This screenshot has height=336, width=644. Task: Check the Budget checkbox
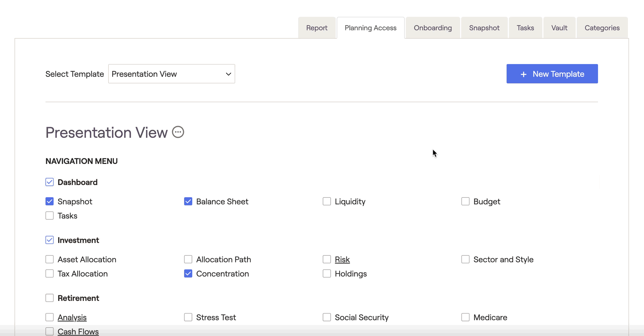point(465,202)
